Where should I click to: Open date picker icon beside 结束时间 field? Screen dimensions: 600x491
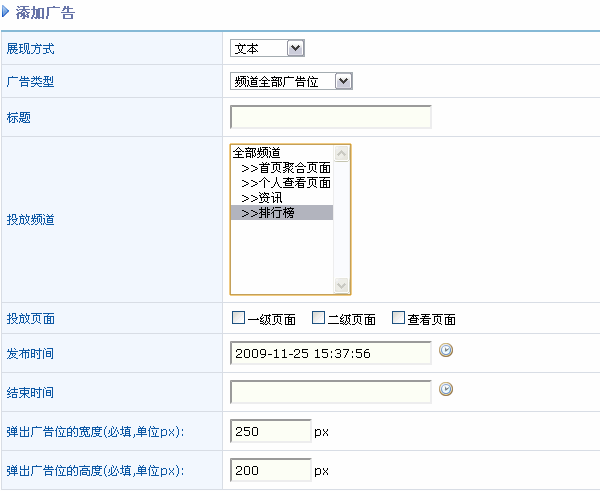pos(447,390)
